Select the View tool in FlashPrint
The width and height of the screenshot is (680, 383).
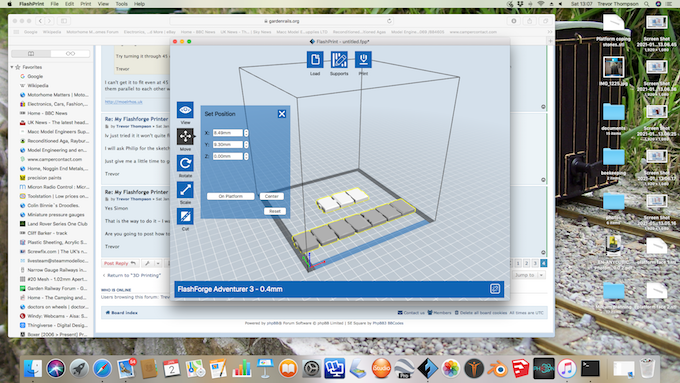185,110
